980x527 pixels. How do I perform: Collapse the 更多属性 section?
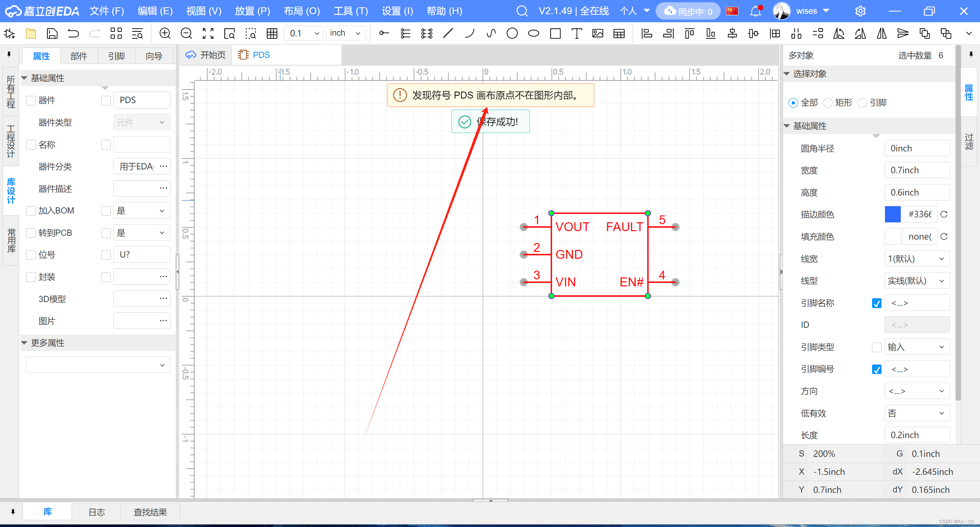click(25, 343)
